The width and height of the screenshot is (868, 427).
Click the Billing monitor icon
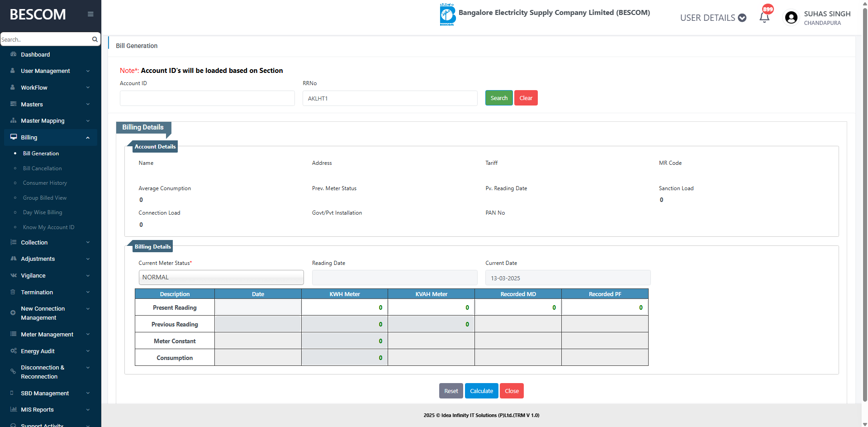click(x=14, y=137)
